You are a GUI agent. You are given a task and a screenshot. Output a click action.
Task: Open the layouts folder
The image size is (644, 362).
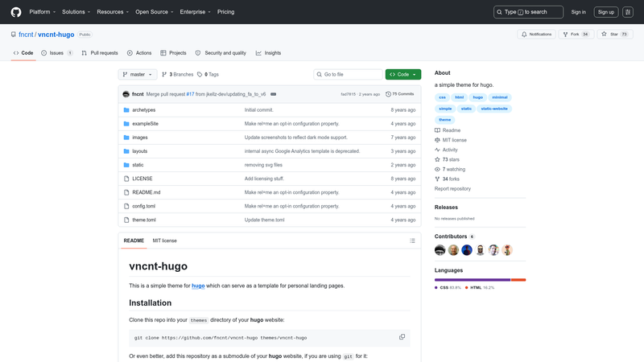139,151
